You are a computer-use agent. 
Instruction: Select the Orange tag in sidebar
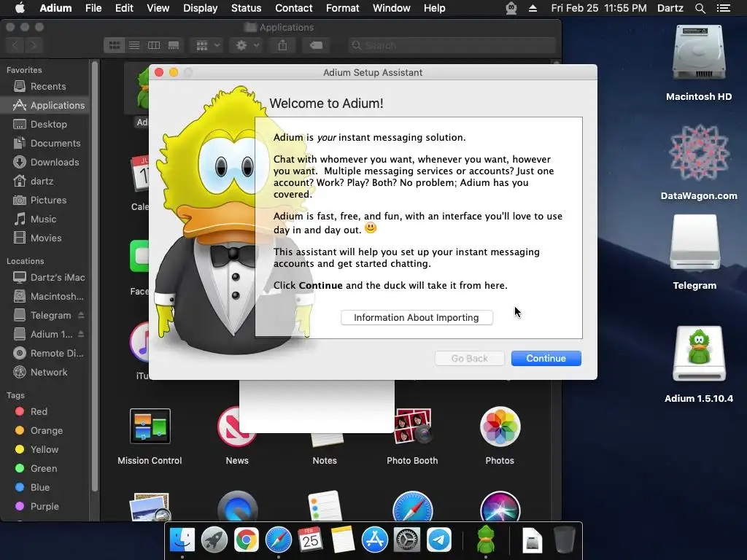tap(46, 430)
